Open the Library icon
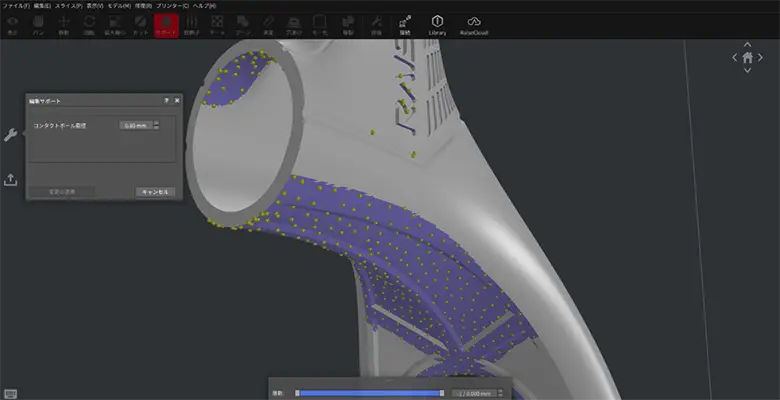The width and height of the screenshot is (780, 400). coord(437,23)
